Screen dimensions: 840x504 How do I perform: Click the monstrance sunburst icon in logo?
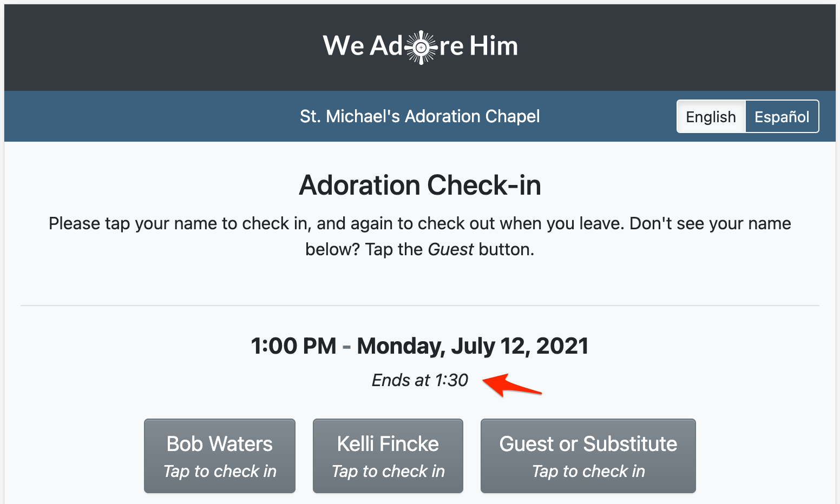(x=421, y=48)
